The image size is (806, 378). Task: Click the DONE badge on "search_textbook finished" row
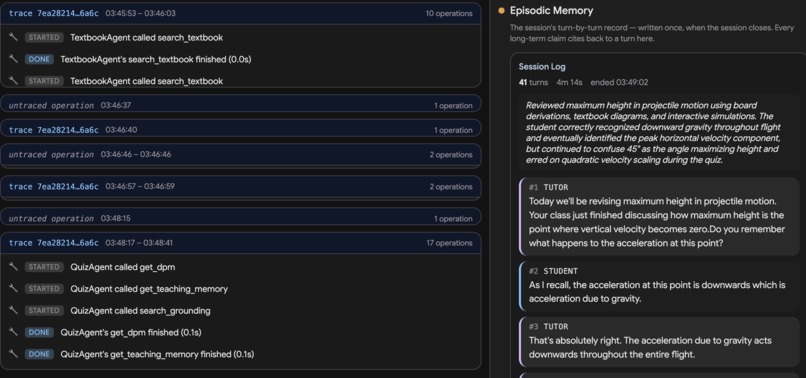(39, 59)
